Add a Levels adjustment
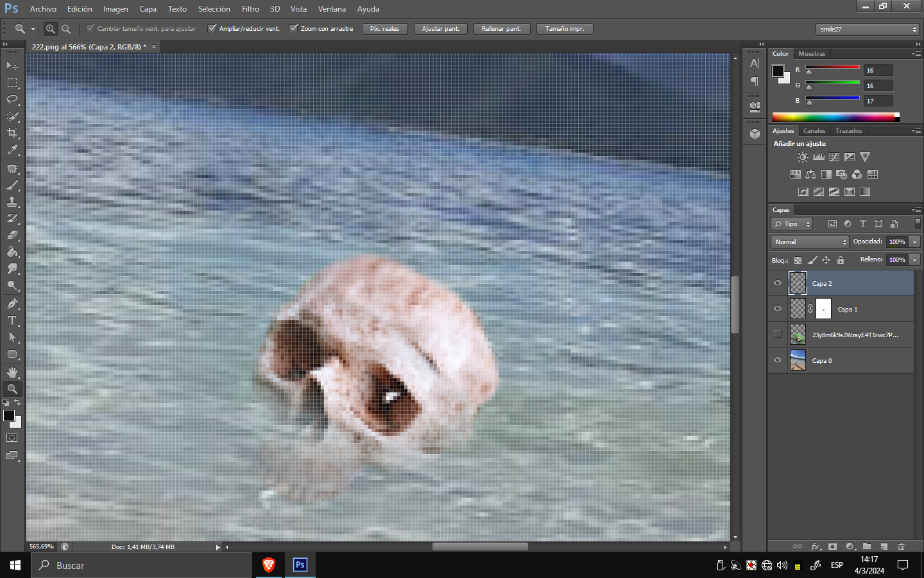The image size is (924, 578). point(819,157)
